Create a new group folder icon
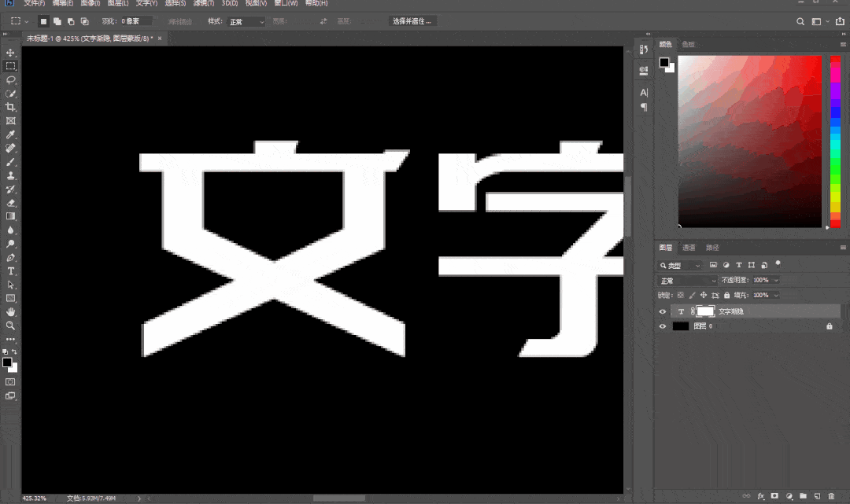Image resolution: width=850 pixels, height=504 pixels. (803, 496)
